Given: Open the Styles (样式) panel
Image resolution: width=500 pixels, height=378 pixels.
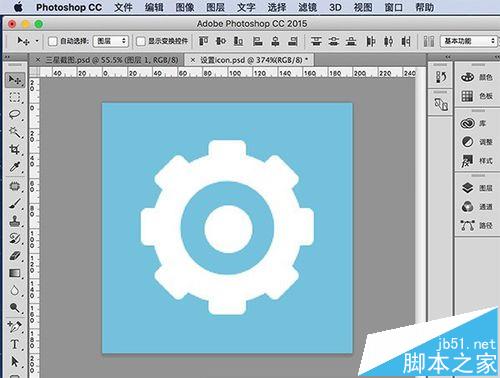Looking at the screenshot, I should coord(477,161).
